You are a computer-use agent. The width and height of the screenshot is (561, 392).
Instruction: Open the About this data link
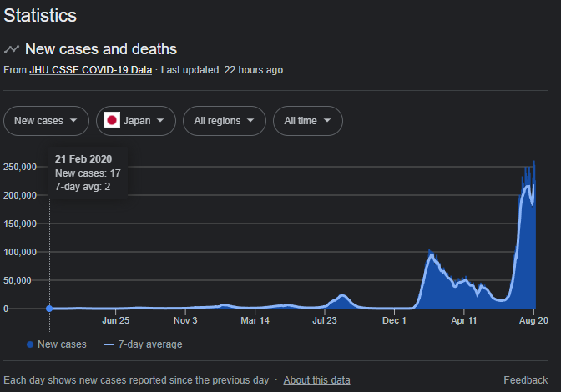point(316,379)
